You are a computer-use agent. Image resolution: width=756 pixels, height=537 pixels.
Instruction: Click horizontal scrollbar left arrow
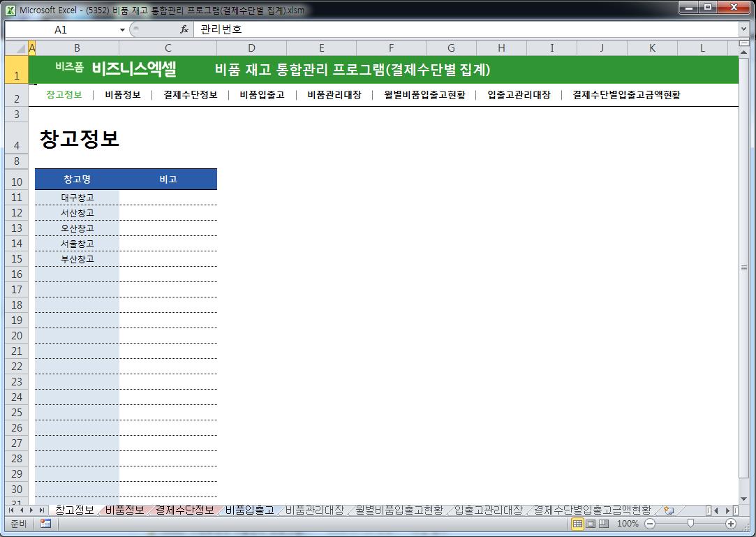click(x=716, y=510)
